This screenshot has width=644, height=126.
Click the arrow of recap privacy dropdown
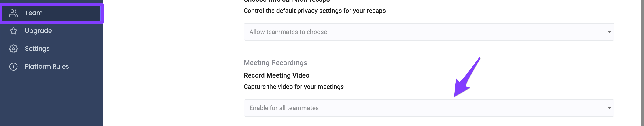coord(609,32)
